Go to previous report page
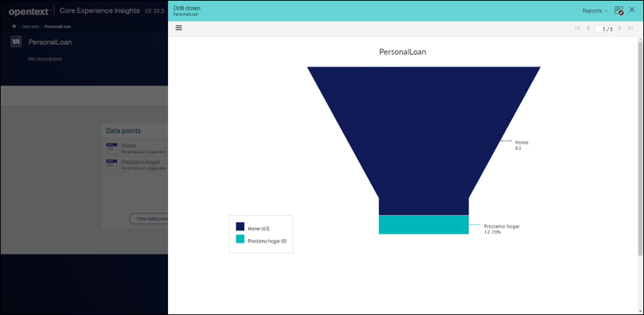 (588, 28)
